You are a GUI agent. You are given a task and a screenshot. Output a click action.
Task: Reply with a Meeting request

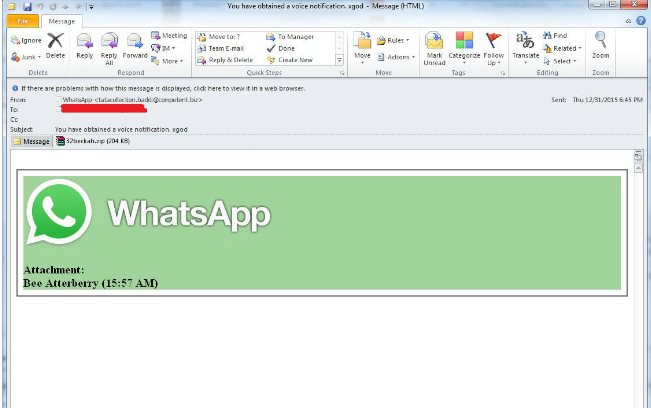pyautogui.click(x=169, y=36)
